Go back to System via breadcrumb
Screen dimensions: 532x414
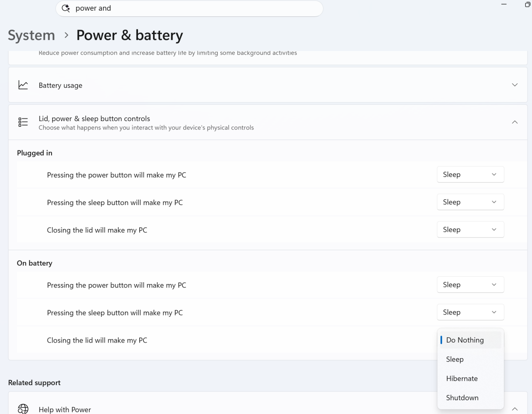31,35
